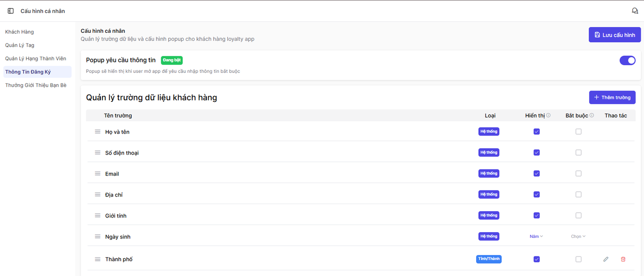This screenshot has height=276, width=644.
Task: Click the Địa chỉ field name
Action: (114, 195)
